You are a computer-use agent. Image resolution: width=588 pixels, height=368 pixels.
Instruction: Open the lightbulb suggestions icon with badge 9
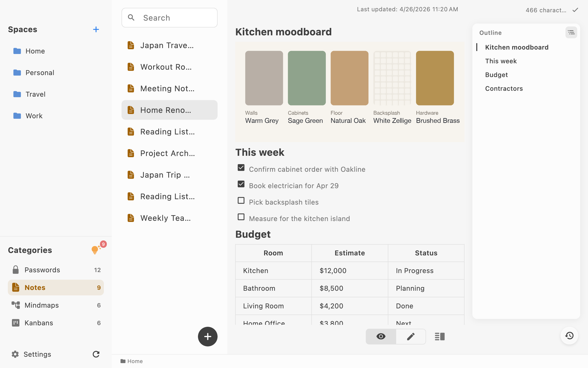pyautogui.click(x=96, y=250)
